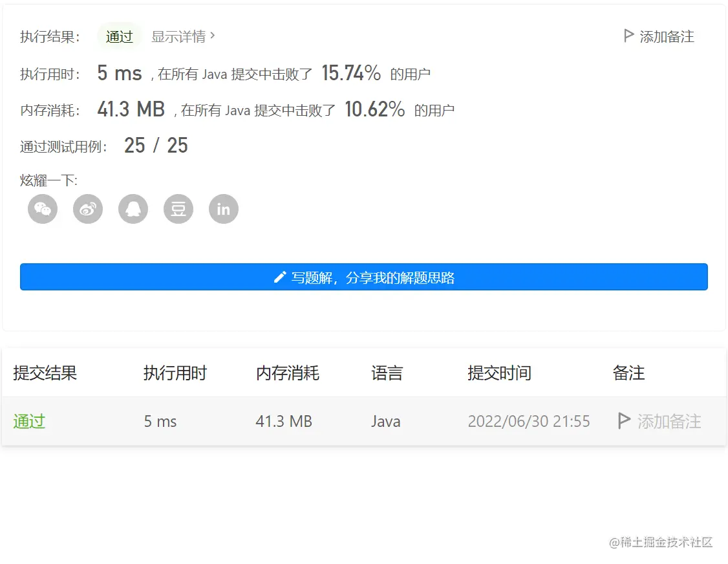Screen dimensions: 728x564
Task: Click the 内存消耗 column header
Action: coord(288,373)
